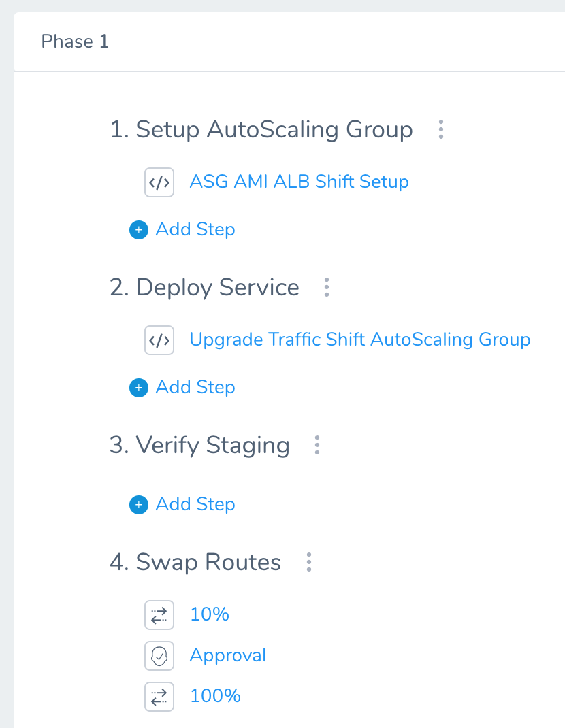
Task: Select the Phase 1 header
Action: tap(75, 42)
